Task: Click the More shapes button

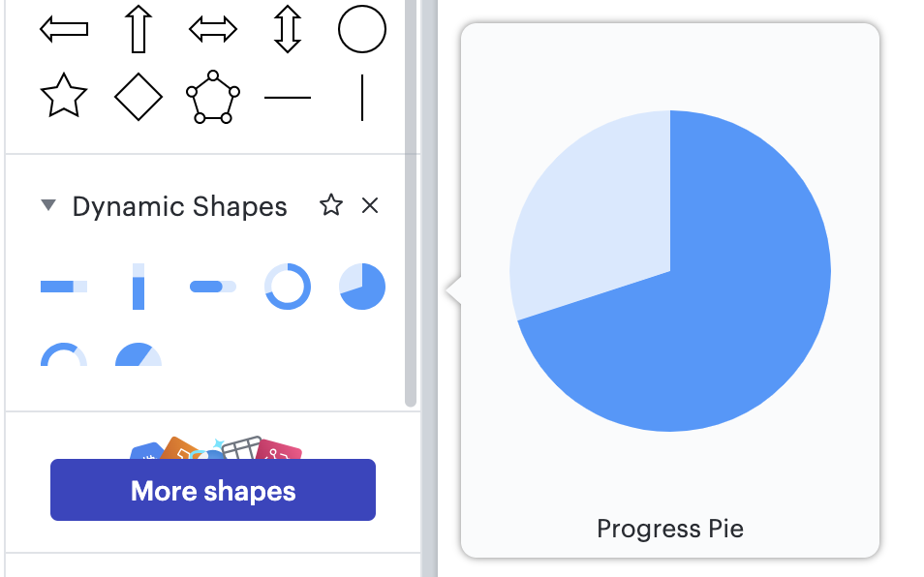Action: click(212, 491)
